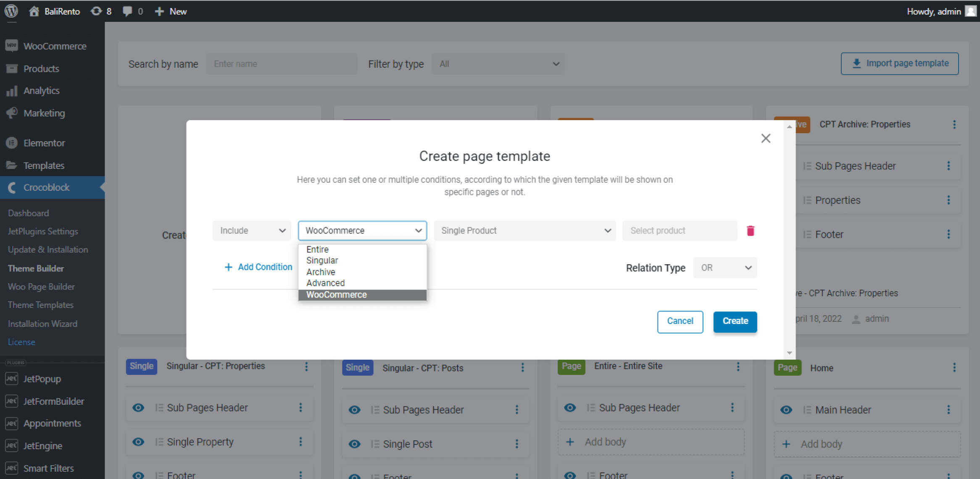The width and height of the screenshot is (980, 479).
Task: Open kebab menu for Singular - CPT: Properties
Action: [306, 367]
